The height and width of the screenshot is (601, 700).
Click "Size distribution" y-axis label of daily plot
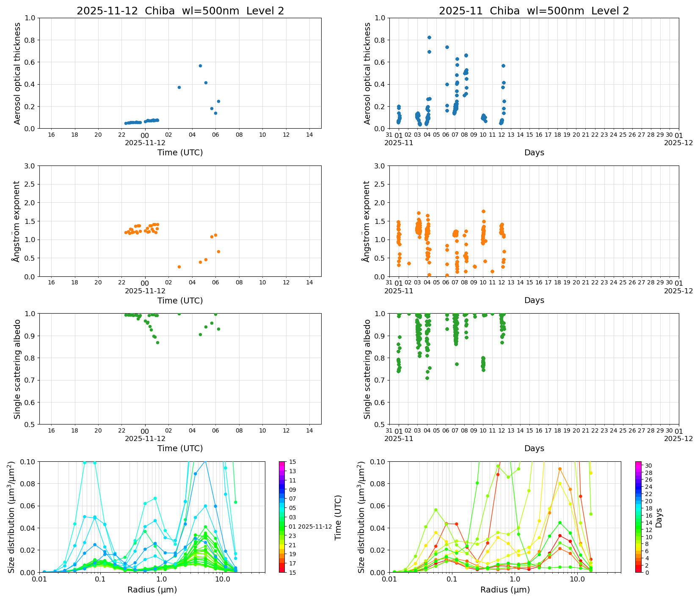pyautogui.click(x=11, y=517)
